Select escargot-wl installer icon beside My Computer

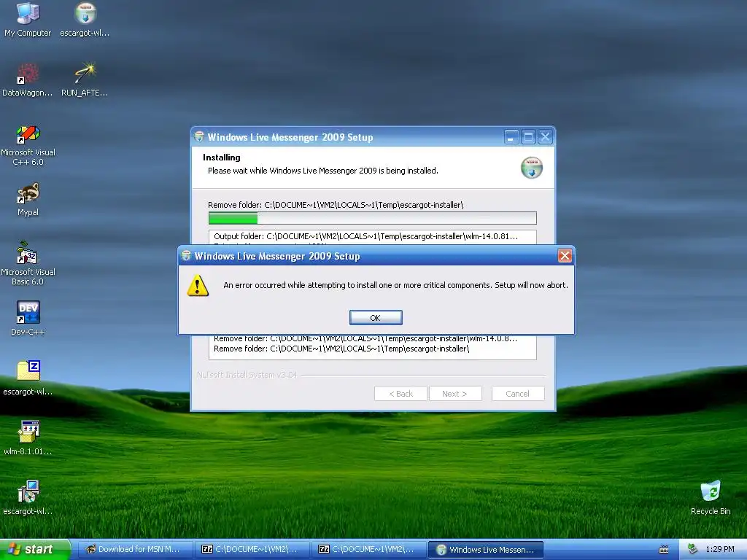click(85, 15)
